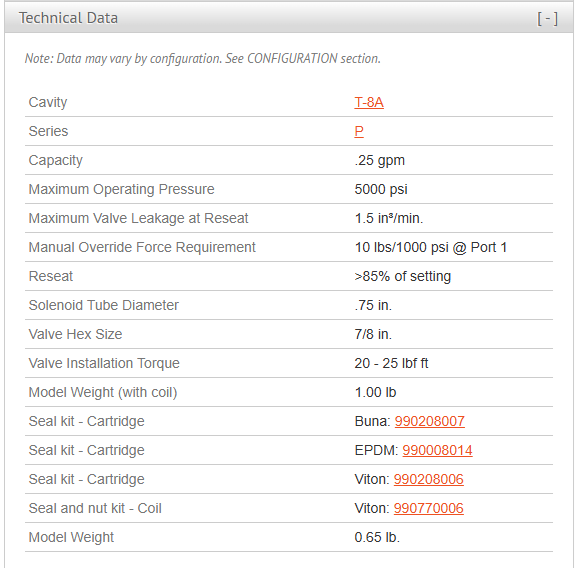Open Buna seal kit 990208007 link
This screenshot has height=568, width=587.
click(429, 421)
